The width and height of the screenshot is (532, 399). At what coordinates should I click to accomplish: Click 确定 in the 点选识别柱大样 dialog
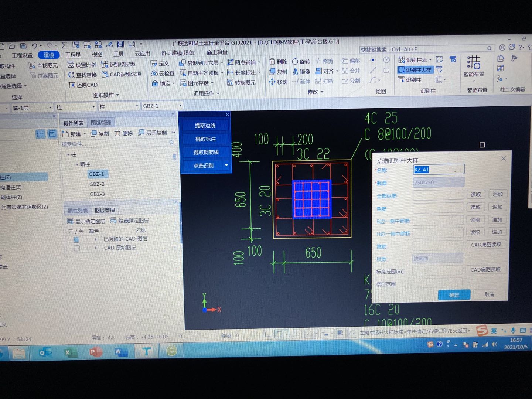point(454,295)
